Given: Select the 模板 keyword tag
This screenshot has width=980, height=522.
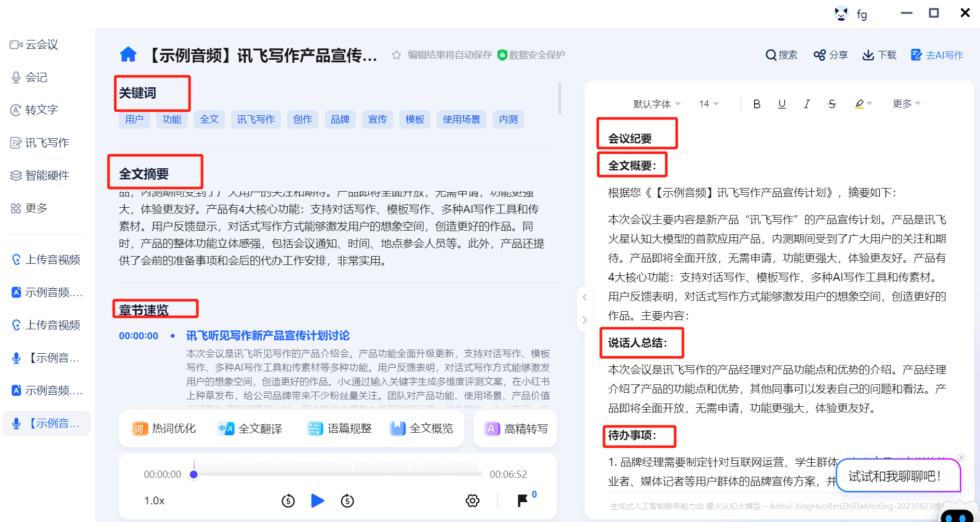Looking at the screenshot, I should tap(415, 119).
